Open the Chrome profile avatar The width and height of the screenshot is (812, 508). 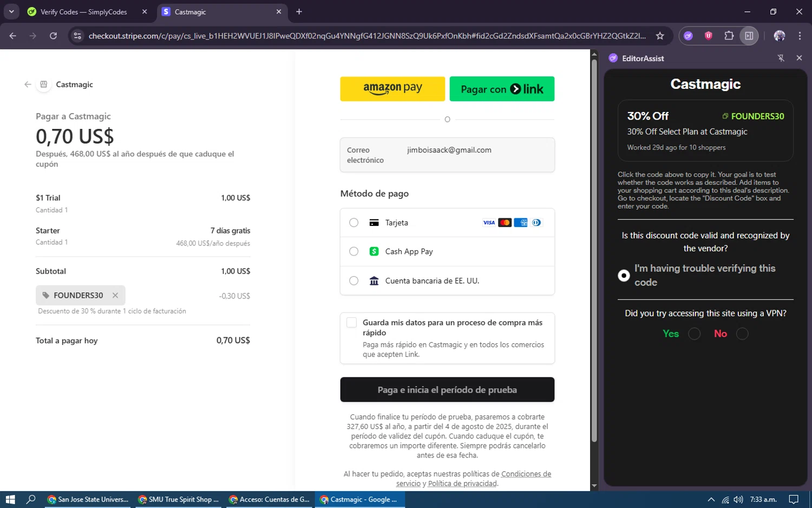point(780,36)
